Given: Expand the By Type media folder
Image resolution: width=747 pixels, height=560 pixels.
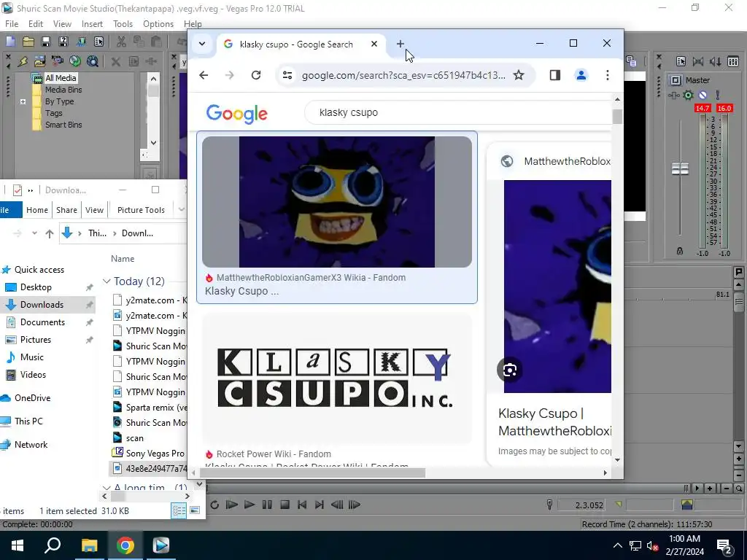Looking at the screenshot, I should point(23,101).
